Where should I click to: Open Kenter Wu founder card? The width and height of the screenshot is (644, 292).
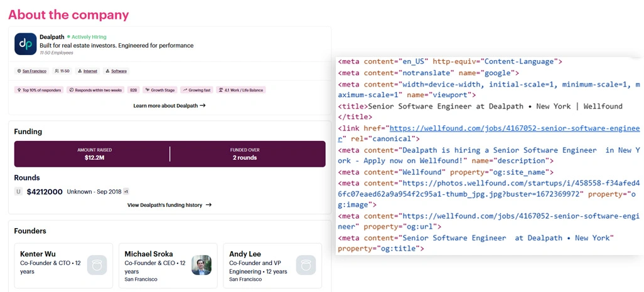coord(63,266)
